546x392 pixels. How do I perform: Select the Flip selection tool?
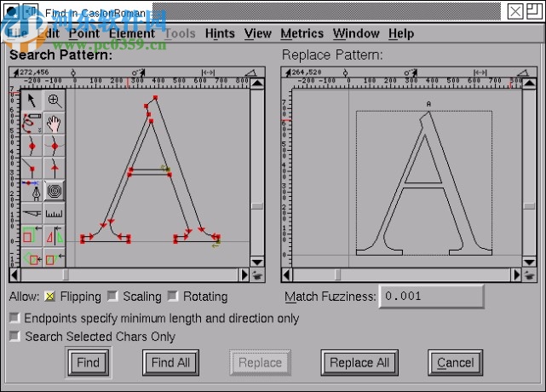pyautogui.click(x=55, y=235)
